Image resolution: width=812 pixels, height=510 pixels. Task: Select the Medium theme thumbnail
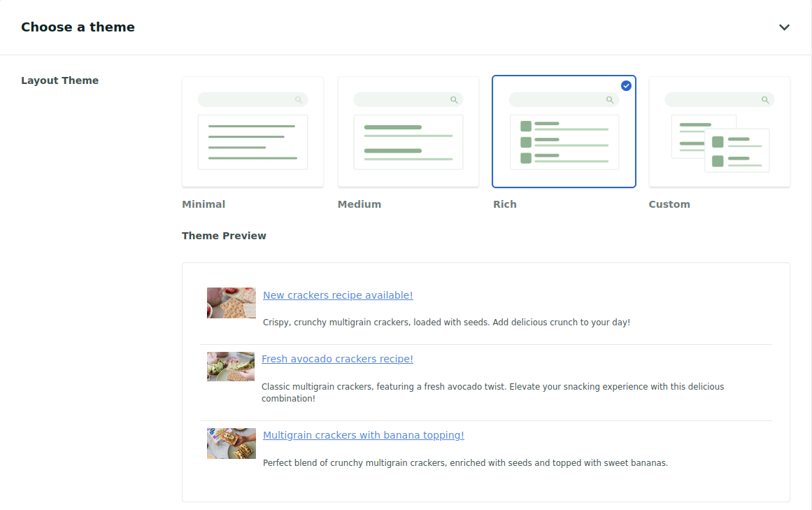408,131
